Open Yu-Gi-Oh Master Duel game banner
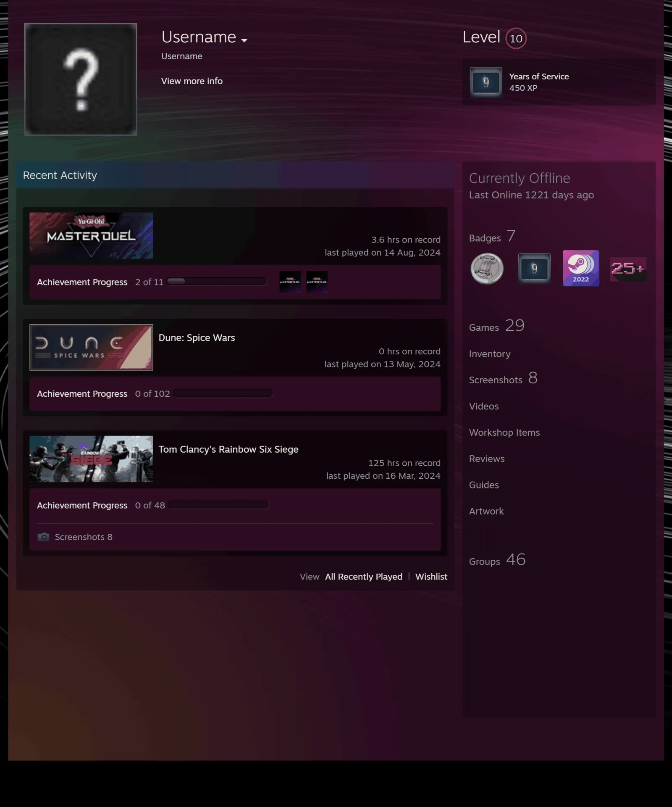 [91, 236]
